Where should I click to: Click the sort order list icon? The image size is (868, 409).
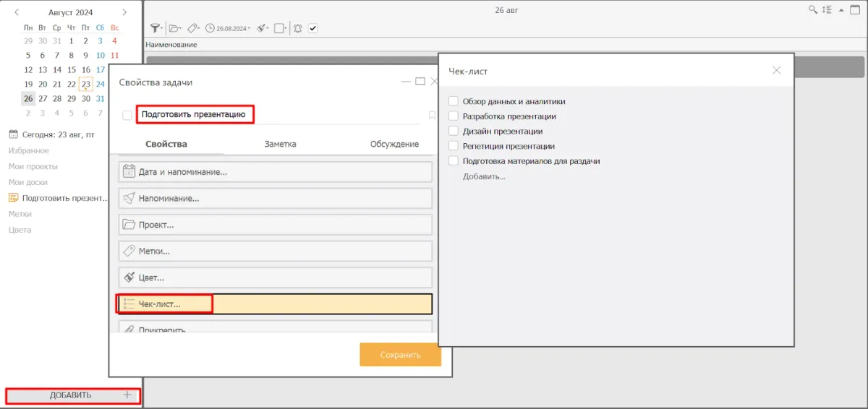point(827,10)
